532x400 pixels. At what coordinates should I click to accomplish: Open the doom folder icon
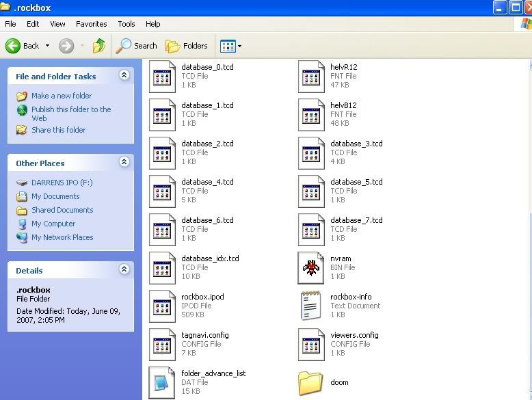311,383
